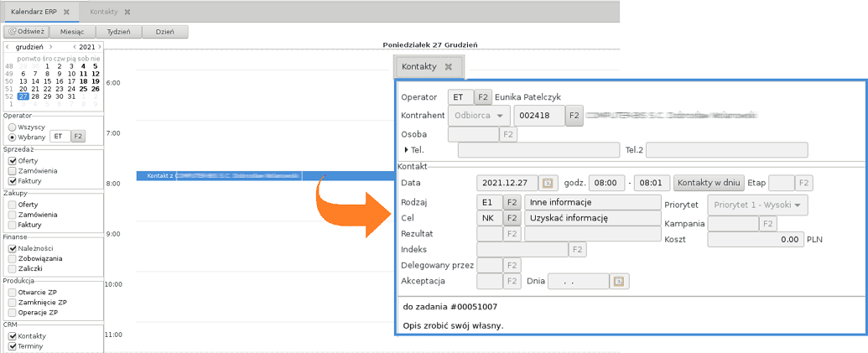This screenshot has width=868, height=353.
Task: Expand the Tel. disclosure triangle
Action: [x=407, y=149]
